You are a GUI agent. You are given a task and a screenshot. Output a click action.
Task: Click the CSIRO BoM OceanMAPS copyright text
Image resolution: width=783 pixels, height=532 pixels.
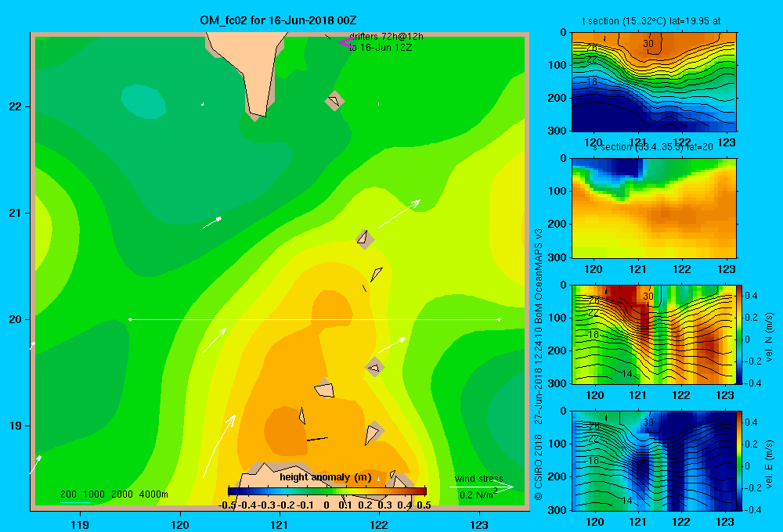coord(539,365)
